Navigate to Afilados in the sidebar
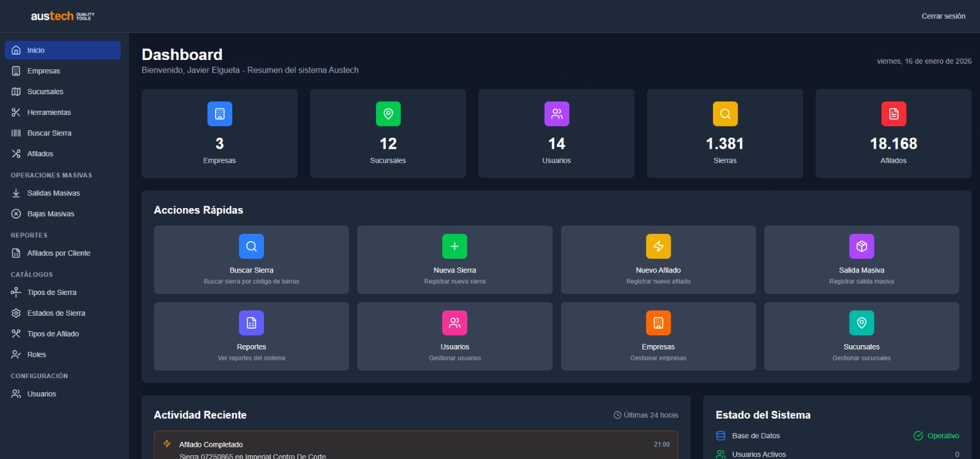 [62, 154]
